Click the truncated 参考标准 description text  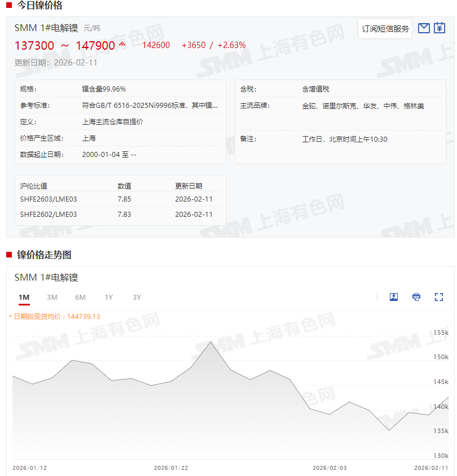coord(150,106)
